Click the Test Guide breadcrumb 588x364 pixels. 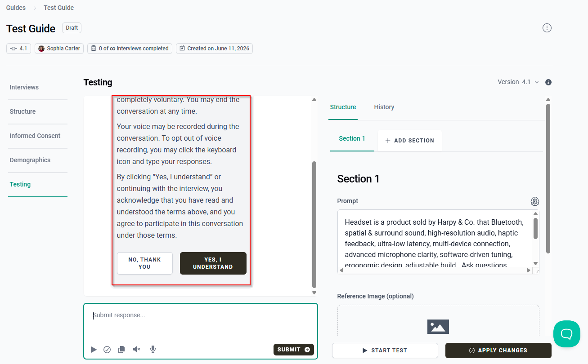pos(59,8)
